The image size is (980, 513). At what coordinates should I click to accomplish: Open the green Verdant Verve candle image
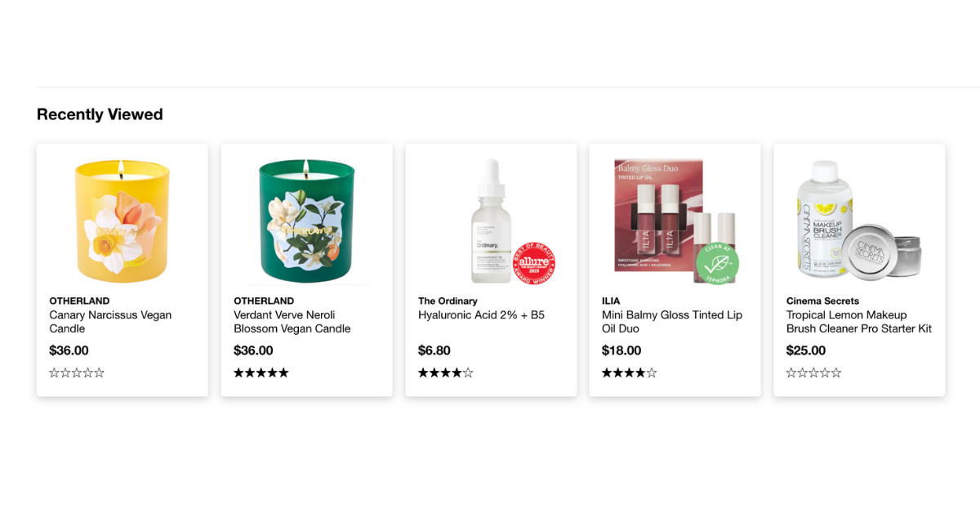tap(306, 220)
